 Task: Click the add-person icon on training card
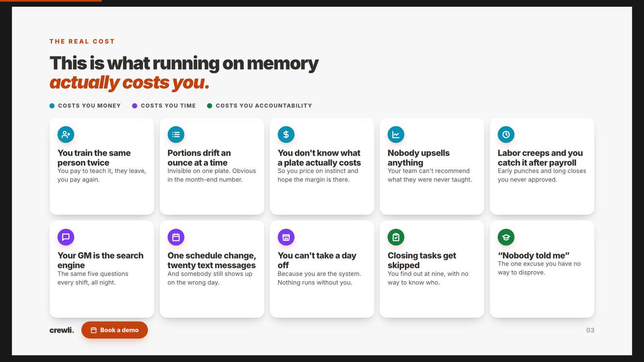pos(66,134)
